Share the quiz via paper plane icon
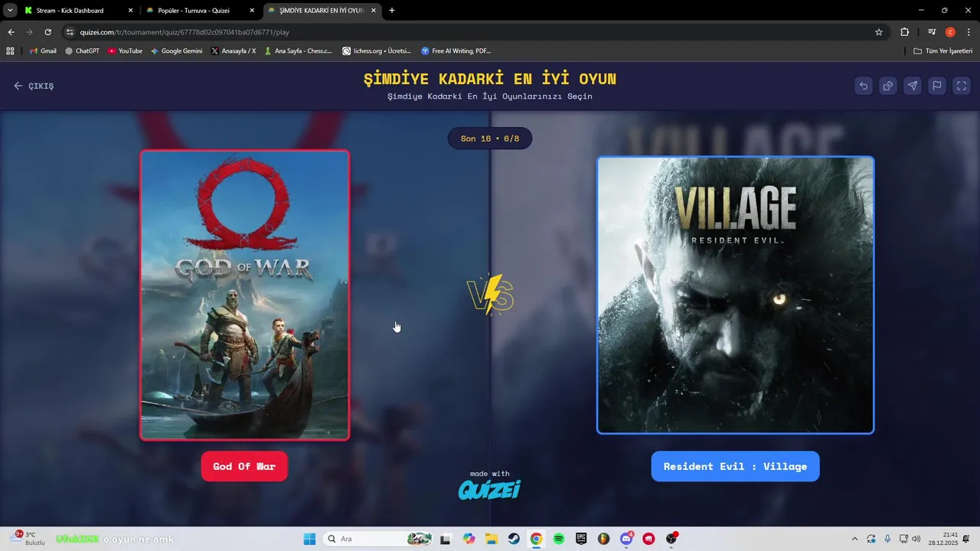Viewport: 980px width, 551px height. [913, 86]
